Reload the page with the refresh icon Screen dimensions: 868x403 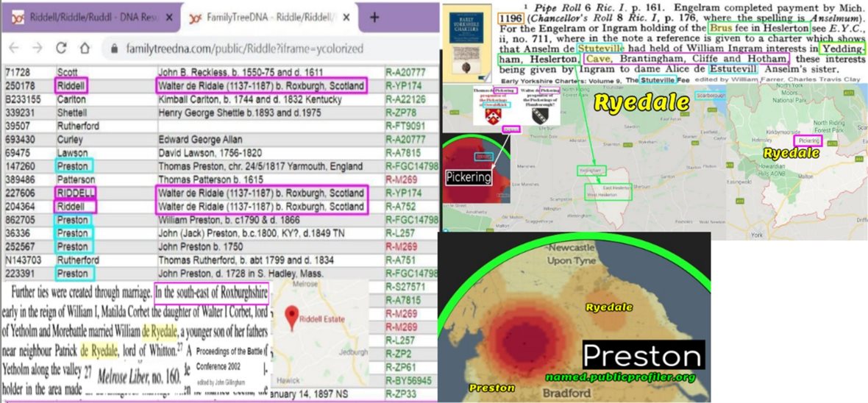(61, 48)
